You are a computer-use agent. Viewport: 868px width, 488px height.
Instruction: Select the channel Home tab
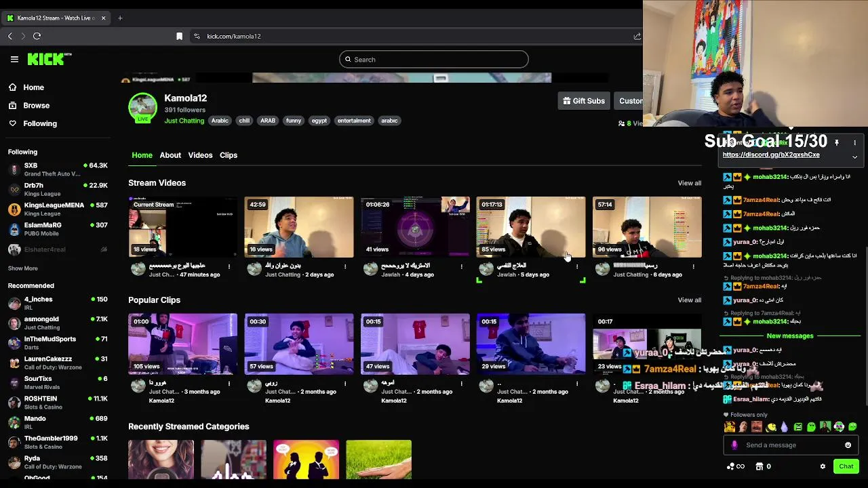click(x=142, y=155)
